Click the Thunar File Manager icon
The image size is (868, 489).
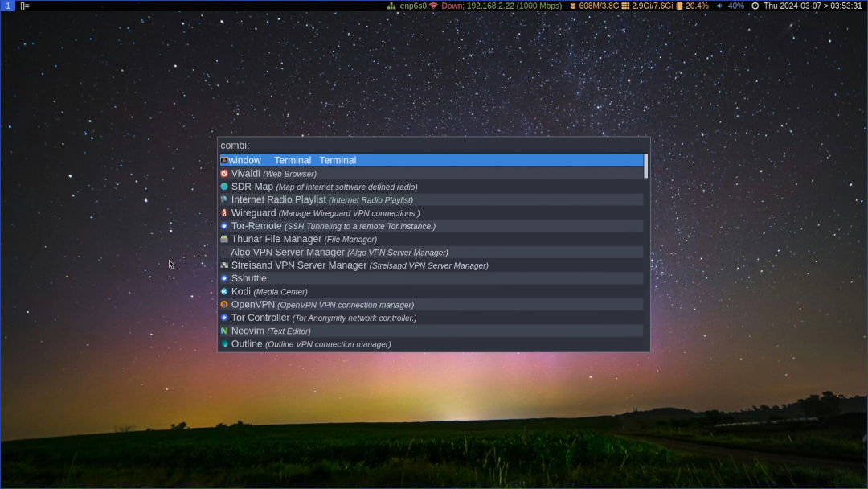224,239
